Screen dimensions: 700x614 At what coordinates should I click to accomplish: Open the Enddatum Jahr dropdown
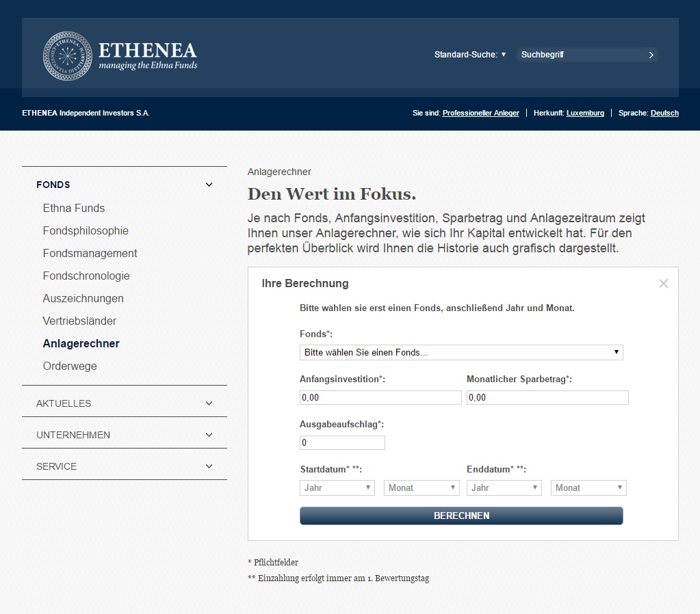[504, 488]
